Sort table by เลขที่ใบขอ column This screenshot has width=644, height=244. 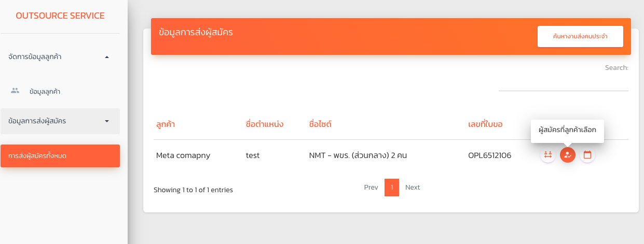pyautogui.click(x=485, y=125)
